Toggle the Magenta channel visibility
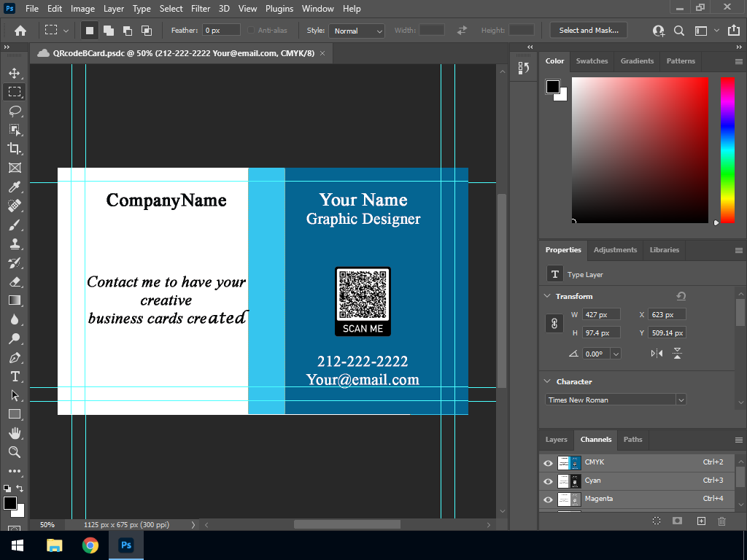The width and height of the screenshot is (747, 560). click(548, 499)
